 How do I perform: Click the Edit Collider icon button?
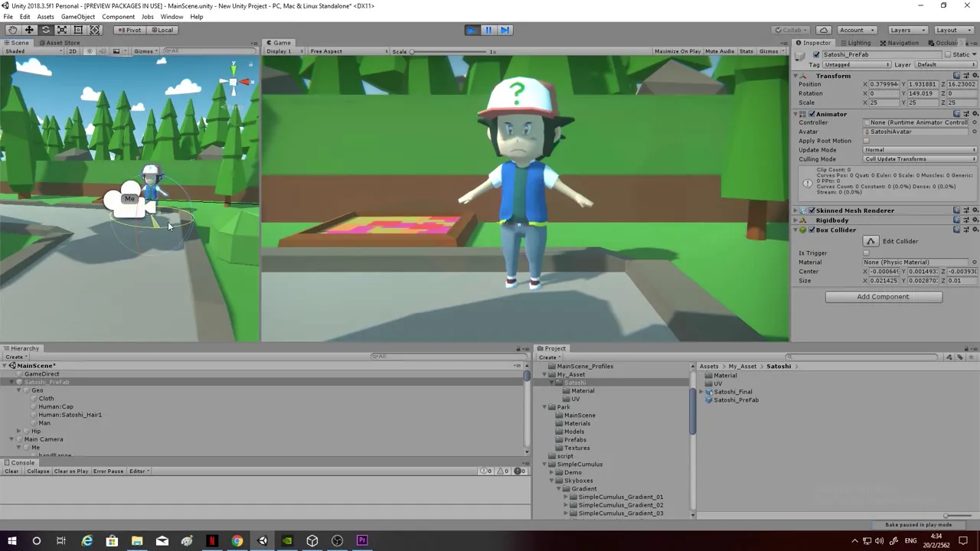pos(871,241)
